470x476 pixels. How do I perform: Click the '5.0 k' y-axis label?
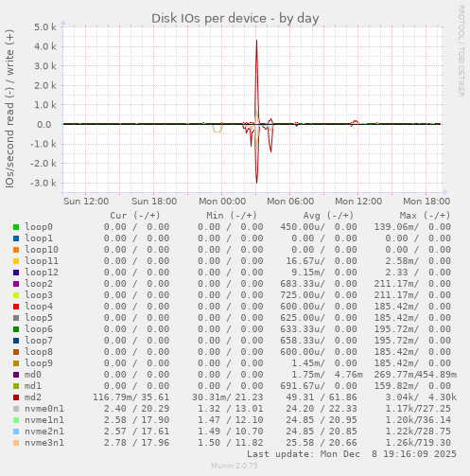[45, 27]
